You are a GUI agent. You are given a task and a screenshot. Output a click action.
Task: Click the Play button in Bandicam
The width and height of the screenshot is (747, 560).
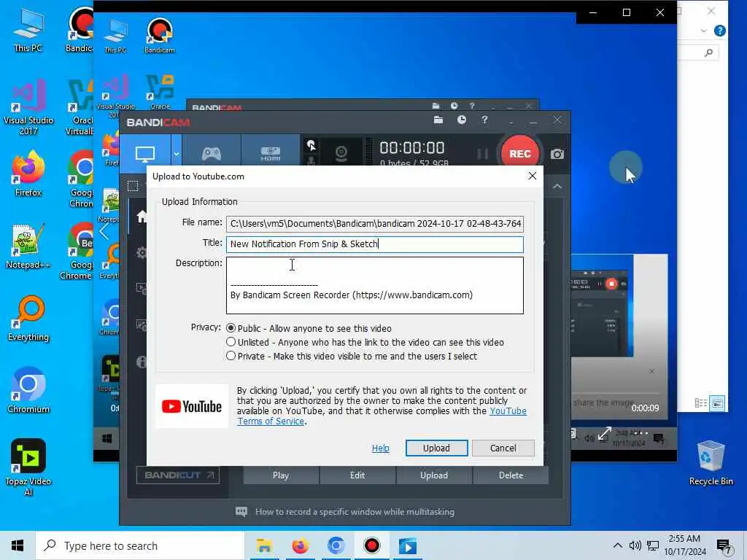point(281,475)
